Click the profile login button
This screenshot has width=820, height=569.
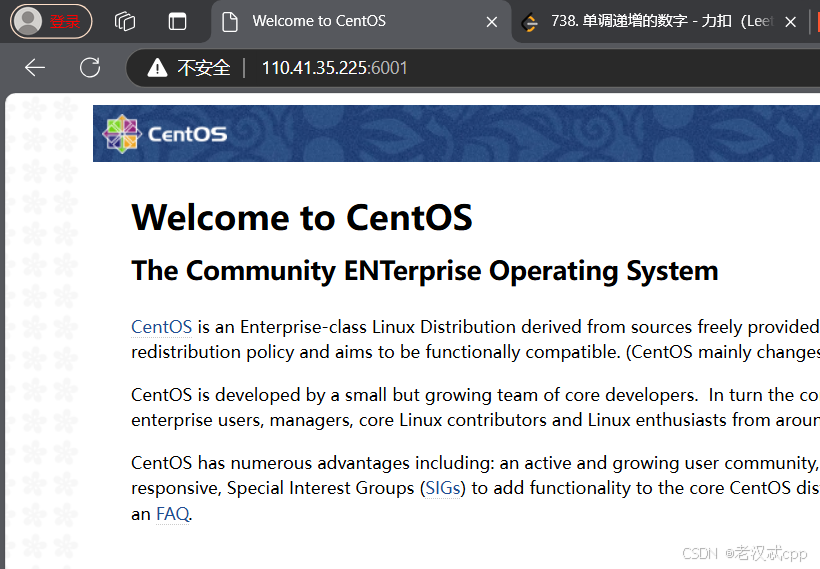coord(51,21)
